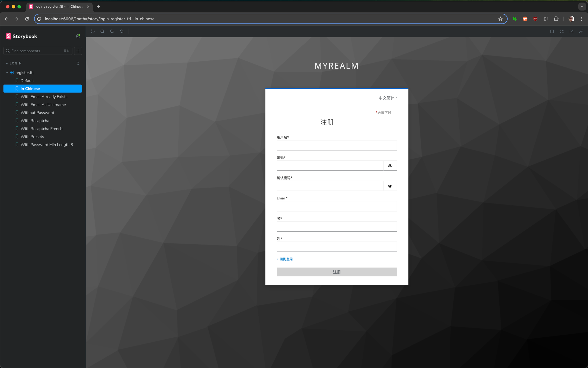Enter Storybook full screen mode

[561, 31]
